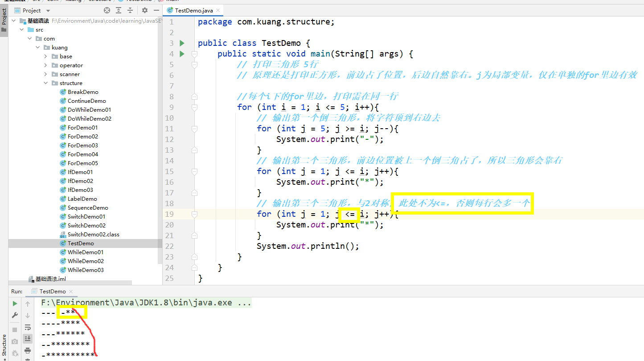Expand all nodes in the Project panel
This screenshot has width=644, height=361.
[119, 10]
